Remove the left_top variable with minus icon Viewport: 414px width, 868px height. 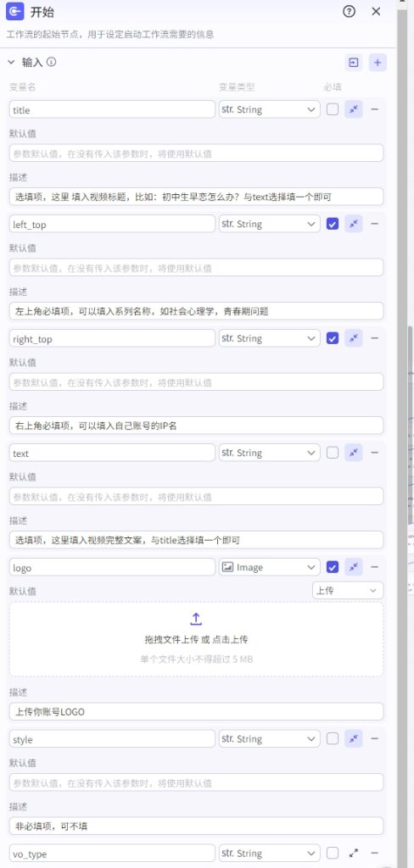tap(375, 224)
